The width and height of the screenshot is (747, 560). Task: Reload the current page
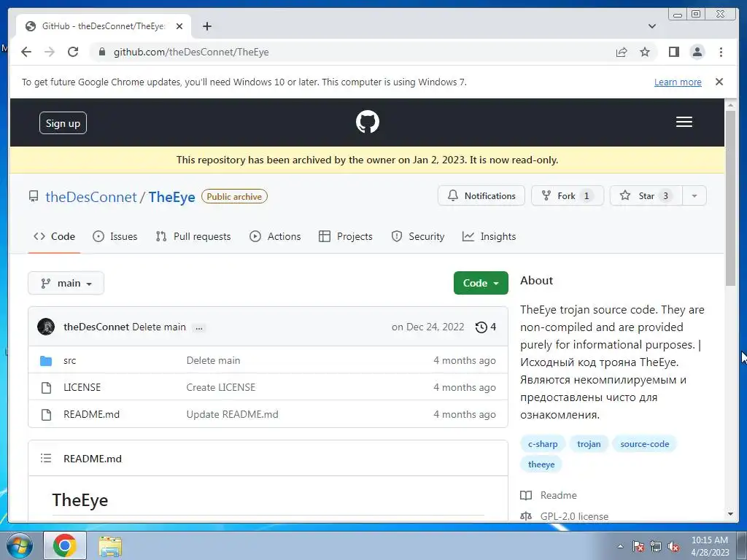tap(73, 52)
